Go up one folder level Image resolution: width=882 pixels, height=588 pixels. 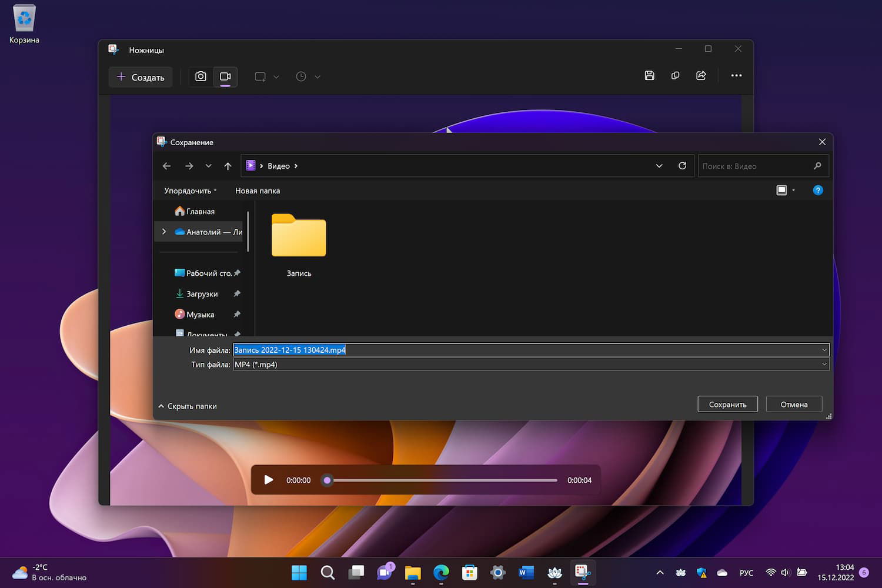[x=228, y=166]
